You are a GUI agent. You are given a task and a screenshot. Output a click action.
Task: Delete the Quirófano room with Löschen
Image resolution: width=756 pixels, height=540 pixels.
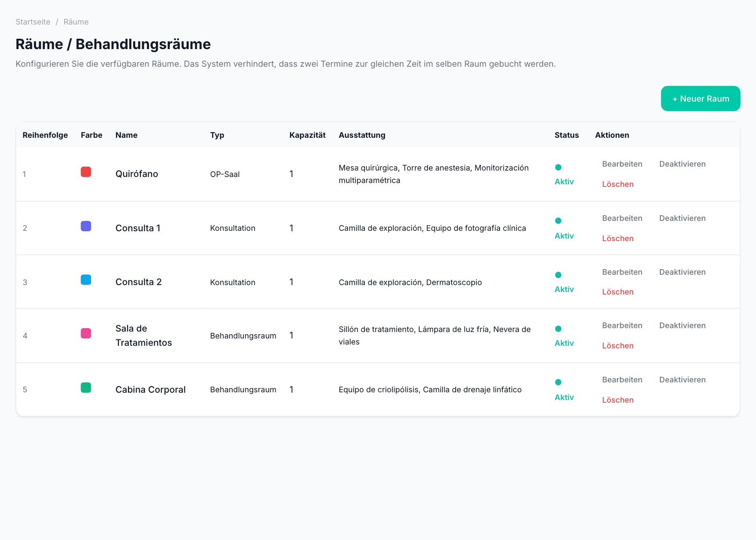(618, 184)
